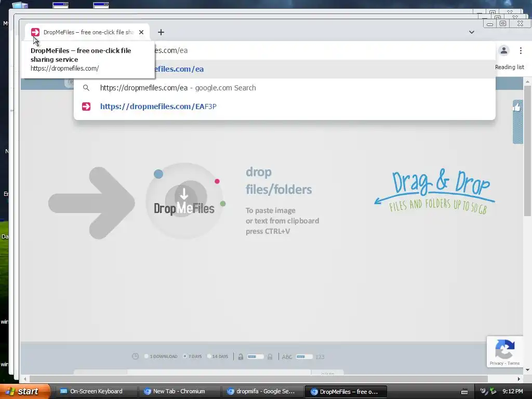The image size is (532, 399).
Task: Click the vertical scrollbar down arrow
Action: point(527,369)
